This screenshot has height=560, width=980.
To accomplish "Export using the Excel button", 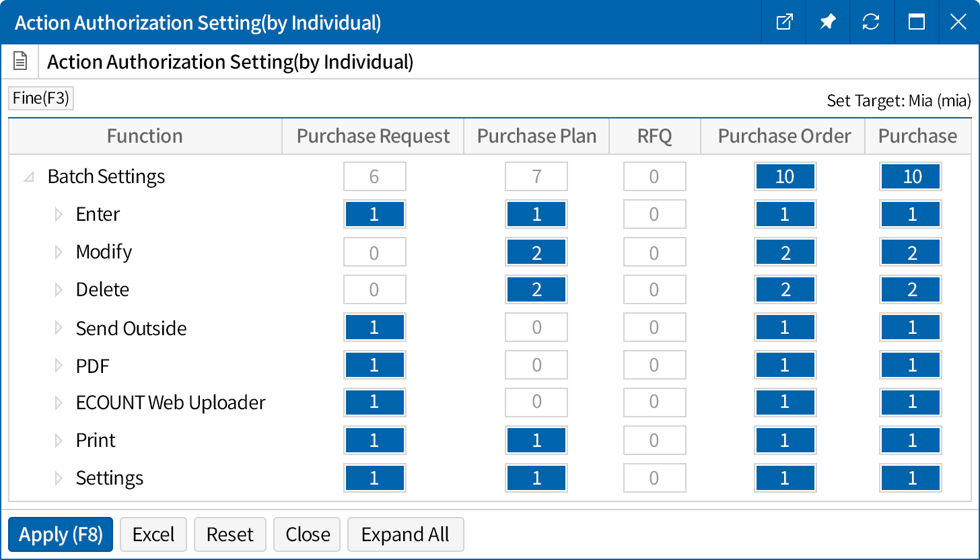I will point(153,534).
